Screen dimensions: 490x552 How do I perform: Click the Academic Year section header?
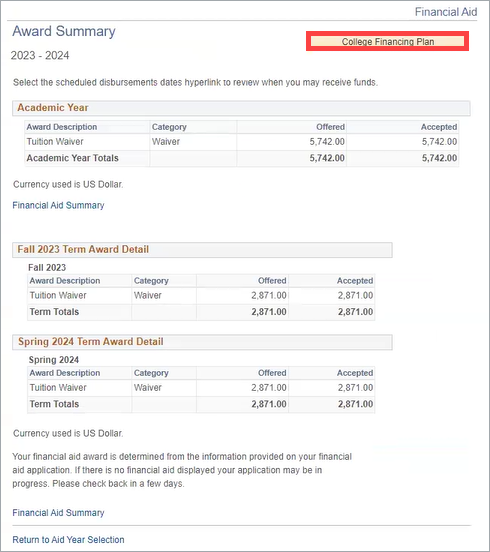(x=241, y=108)
